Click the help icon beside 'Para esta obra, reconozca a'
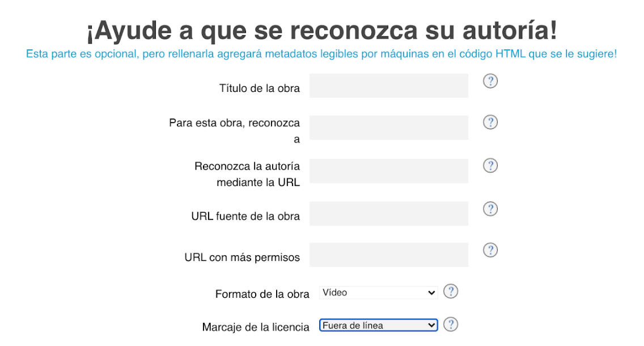Image resolution: width=644 pixels, height=346 pixels. click(490, 122)
